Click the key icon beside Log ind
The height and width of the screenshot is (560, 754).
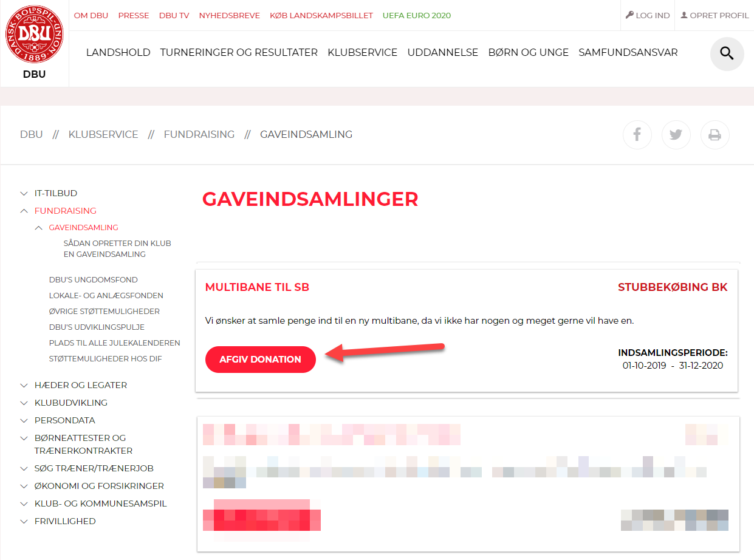coord(629,15)
